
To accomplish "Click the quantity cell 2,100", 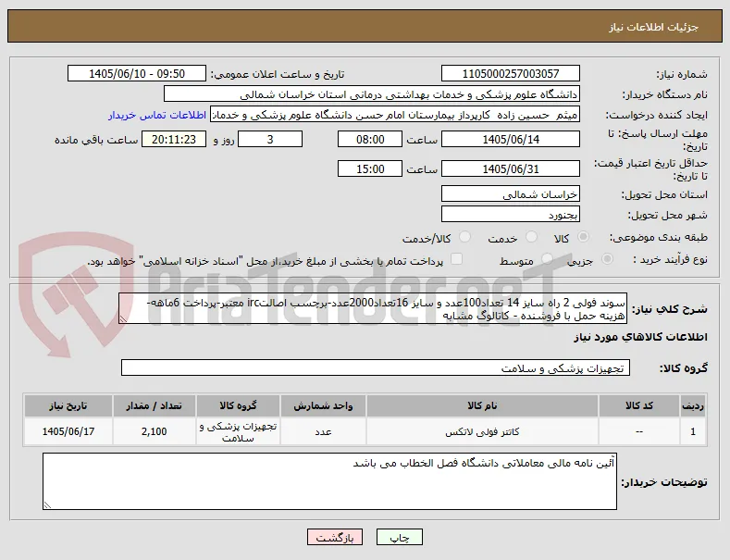I will (155, 431).
